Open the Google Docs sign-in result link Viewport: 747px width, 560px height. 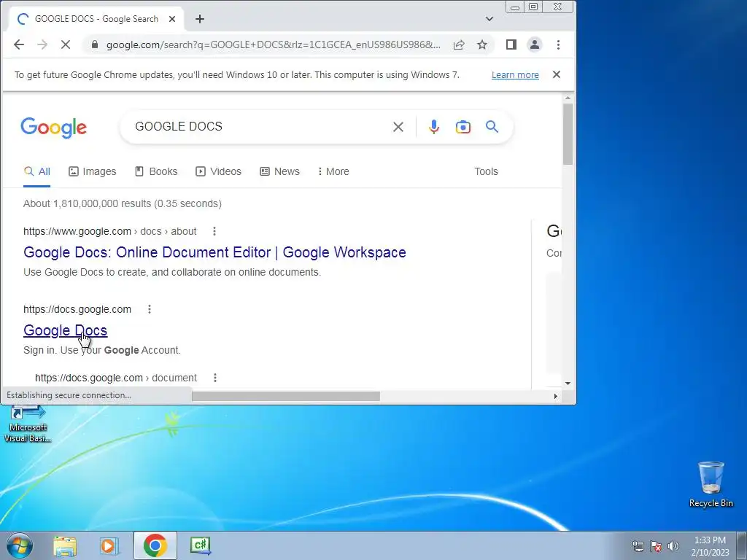[x=65, y=330]
